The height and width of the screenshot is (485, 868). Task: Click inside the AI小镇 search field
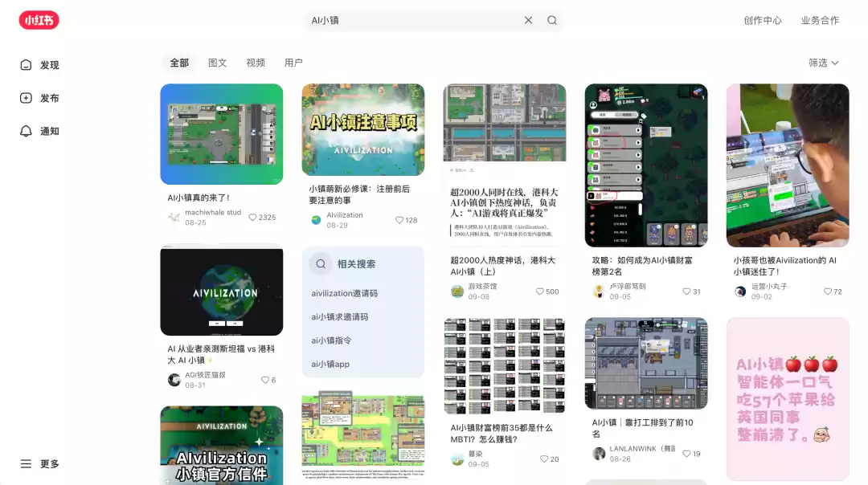pos(410,21)
